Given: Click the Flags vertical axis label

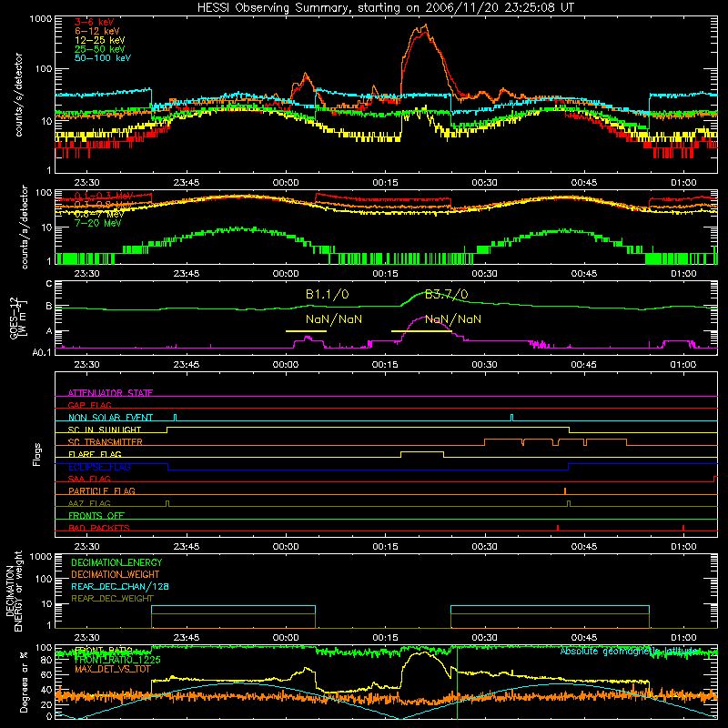Looking at the screenshot, I should point(37,454).
